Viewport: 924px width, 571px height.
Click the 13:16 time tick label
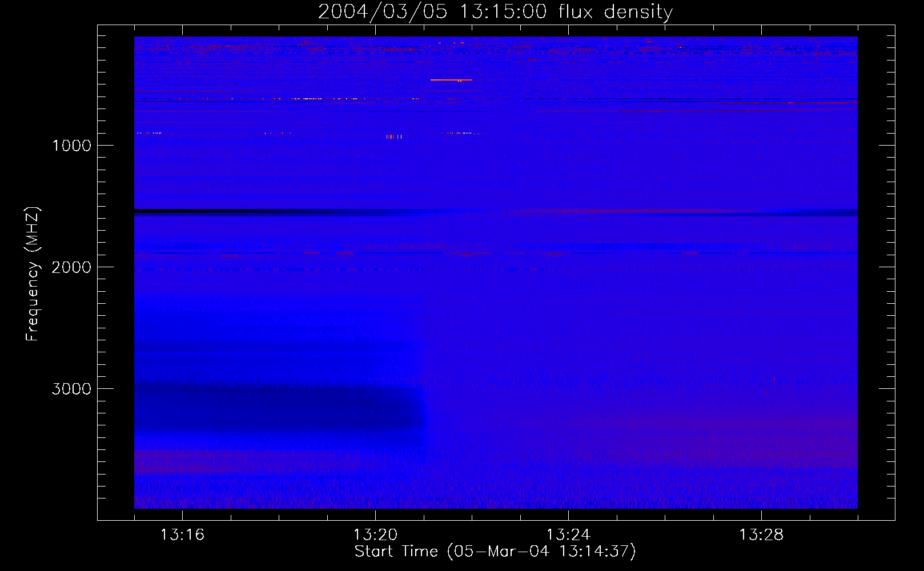coord(182,535)
